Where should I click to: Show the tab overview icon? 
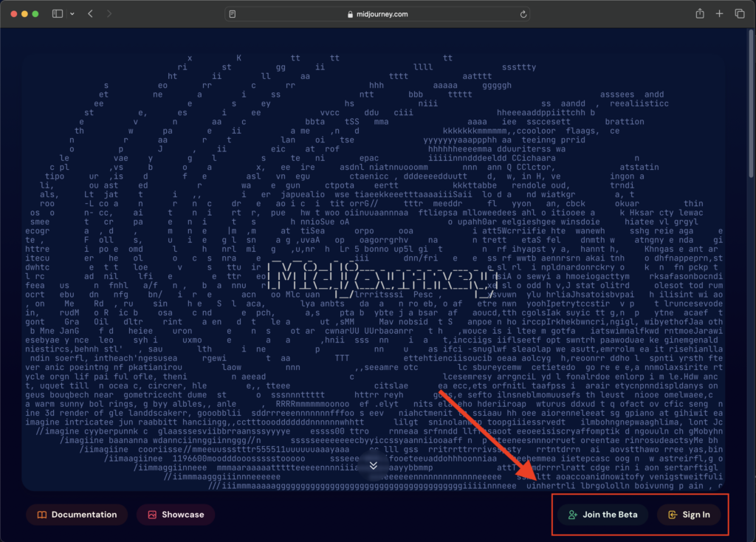pos(740,13)
